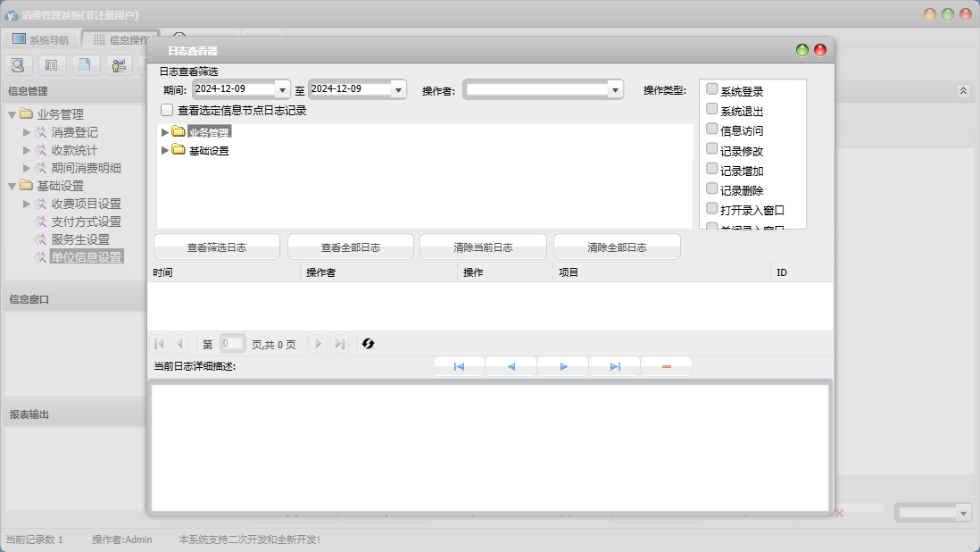The image size is (980, 552).
Task: Collapse 基础设置 in the sidebar tree
Action: pyautogui.click(x=12, y=186)
